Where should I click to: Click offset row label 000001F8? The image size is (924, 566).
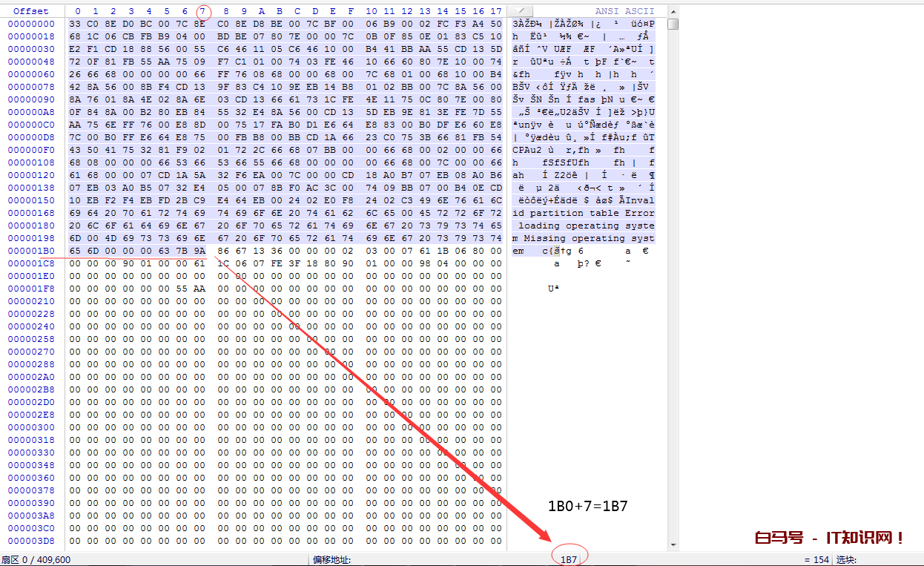(x=31, y=289)
